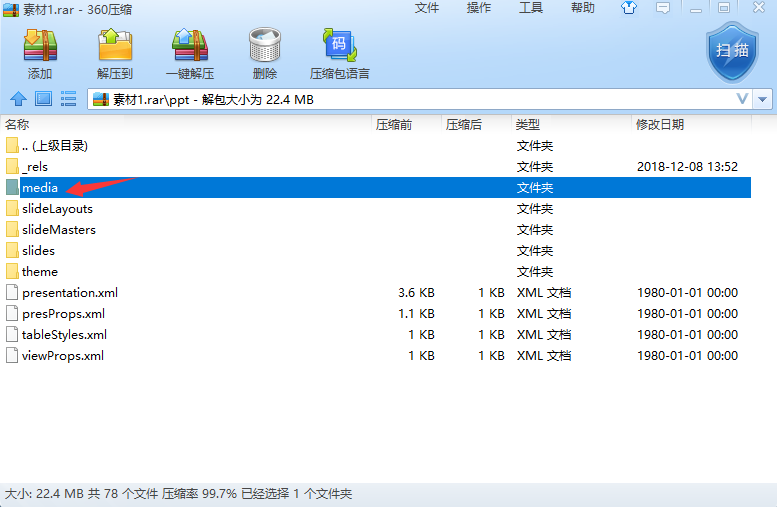Click the V chevron in the address bar
The width and height of the screenshot is (777, 507).
point(742,99)
